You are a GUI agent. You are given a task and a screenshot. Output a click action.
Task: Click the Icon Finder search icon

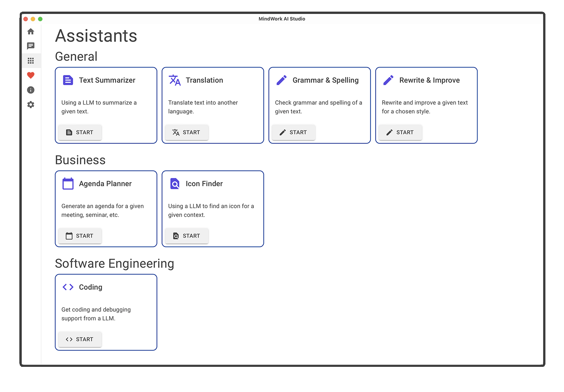pyautogui.click(x=175, y=183)
